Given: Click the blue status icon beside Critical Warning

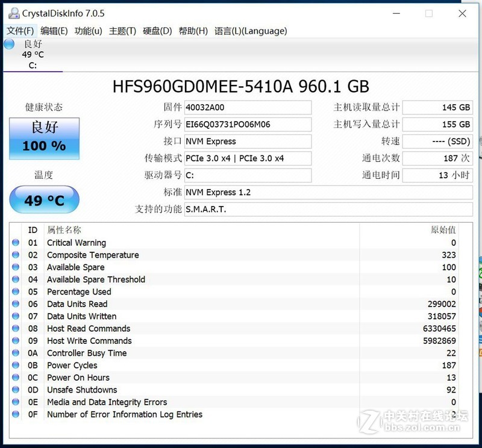Looking at the screenshot, I should [15, 242].
